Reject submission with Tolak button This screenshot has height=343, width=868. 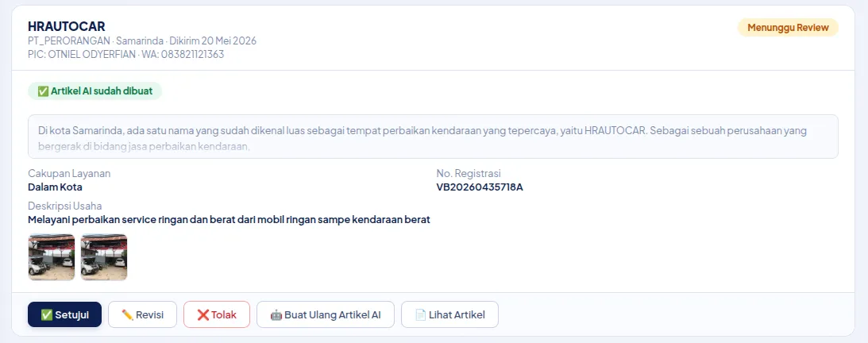217,314
